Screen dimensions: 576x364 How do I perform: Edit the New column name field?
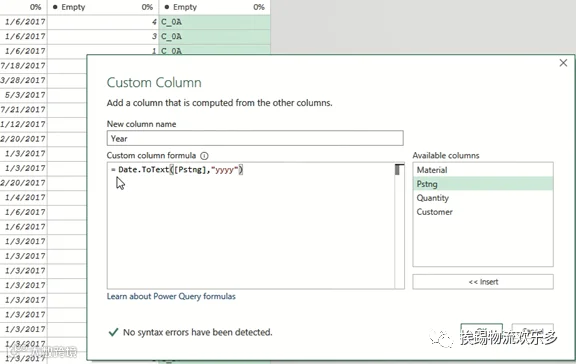255,138
